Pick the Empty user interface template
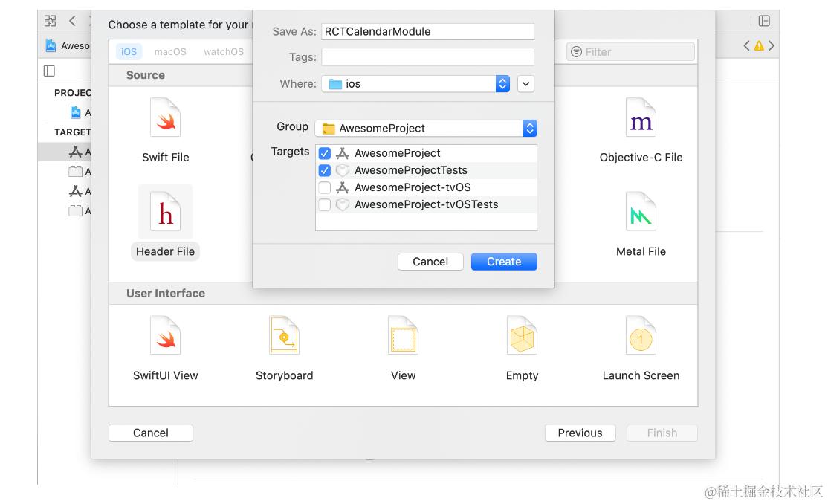The height and width of the screenshot is (504, 828). tap(522, 335)
